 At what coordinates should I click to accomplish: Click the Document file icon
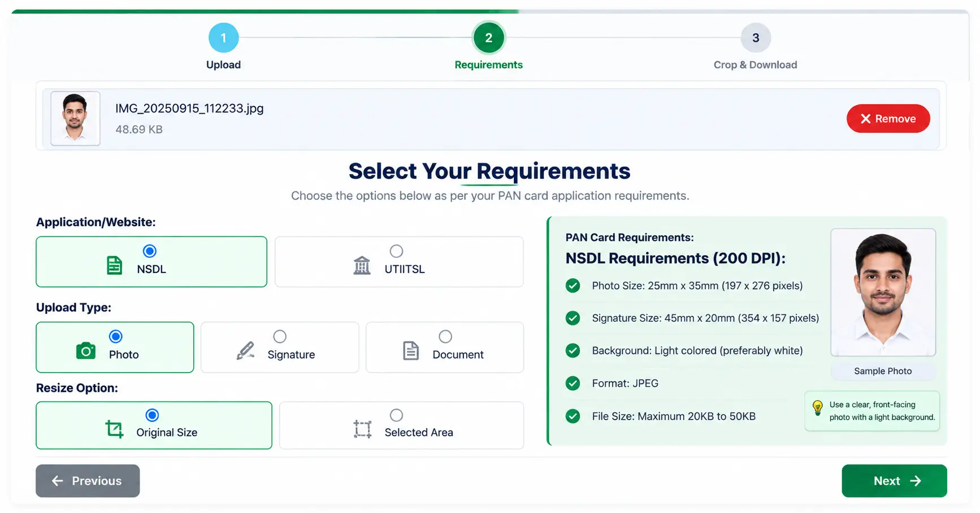411,351
